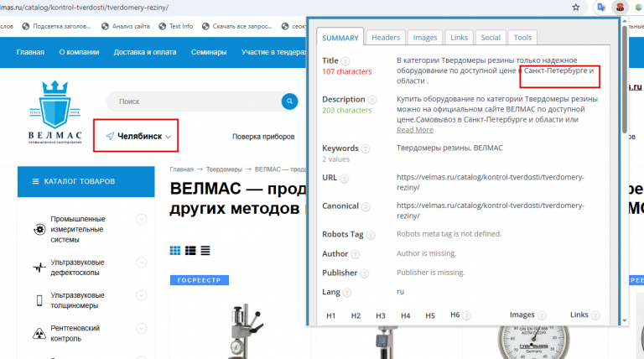
Task: Click the help icon next to Images count
Action: click(x=543, y=315)
